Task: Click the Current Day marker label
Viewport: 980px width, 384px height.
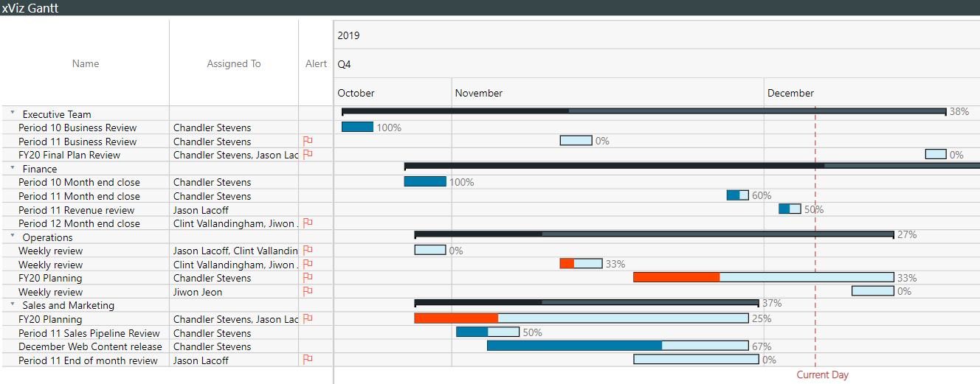Action: click(x=823, y=375)
